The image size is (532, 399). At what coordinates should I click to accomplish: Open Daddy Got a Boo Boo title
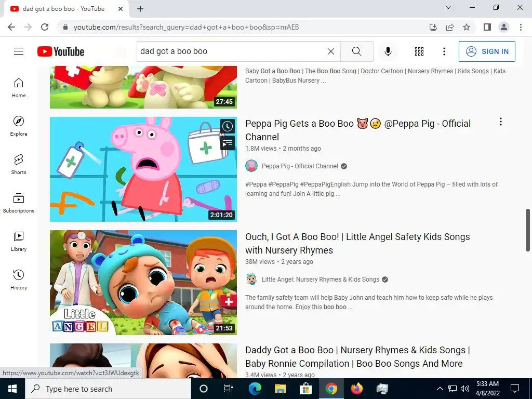357,356
